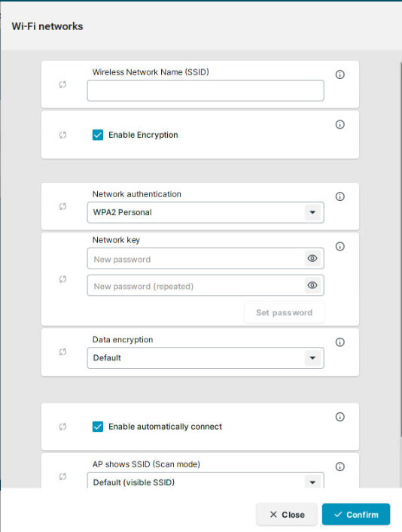Image resolution: width=402 pixels, height=532 pixels.
Task: Click info icon beside Network authentication
Action: pos(340,196)
